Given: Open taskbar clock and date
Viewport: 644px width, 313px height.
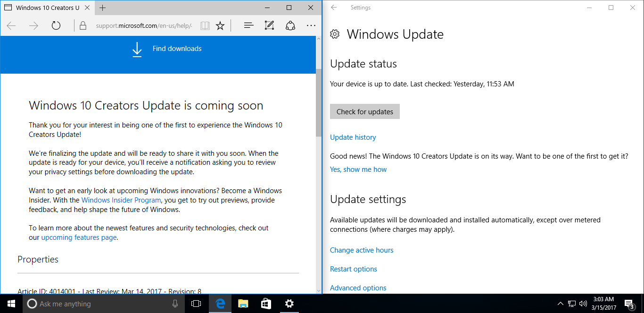Looking at the screenshot, I should tap(603, 304).
